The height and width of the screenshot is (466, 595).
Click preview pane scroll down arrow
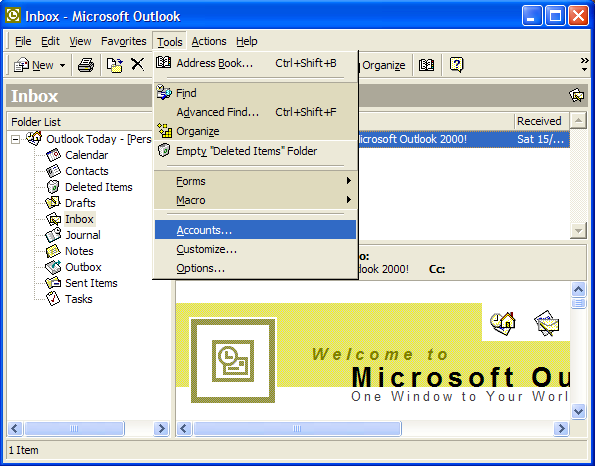pos(578,411)
